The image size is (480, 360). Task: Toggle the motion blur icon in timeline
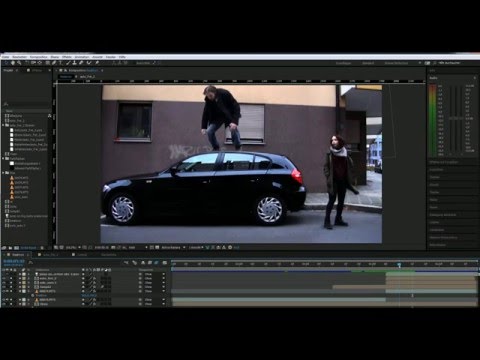point(156,263)
